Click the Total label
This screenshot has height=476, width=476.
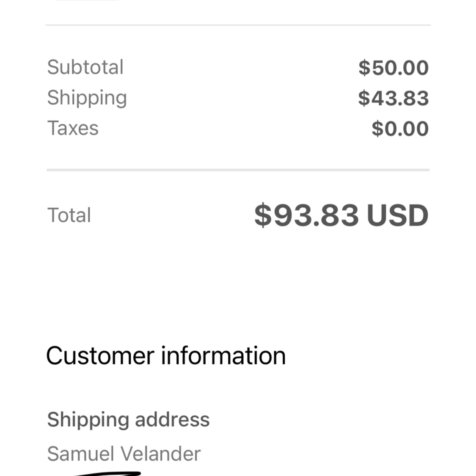[69, 215]
